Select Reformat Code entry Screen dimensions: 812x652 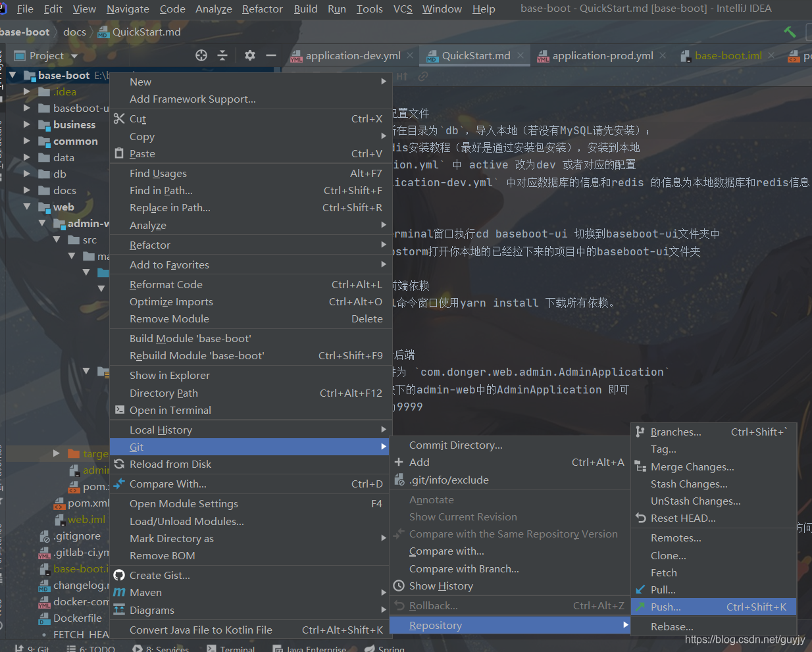click(x=251, y=284)
